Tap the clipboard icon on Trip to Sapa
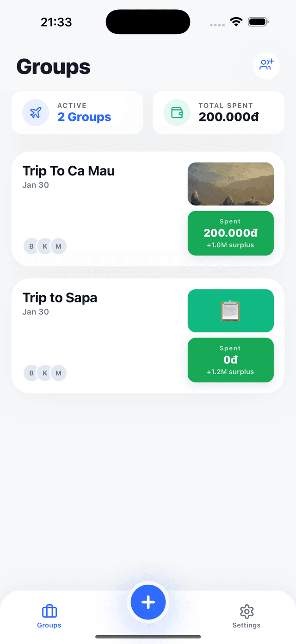This screenshot has width=296, height=644. coord(230,310)
